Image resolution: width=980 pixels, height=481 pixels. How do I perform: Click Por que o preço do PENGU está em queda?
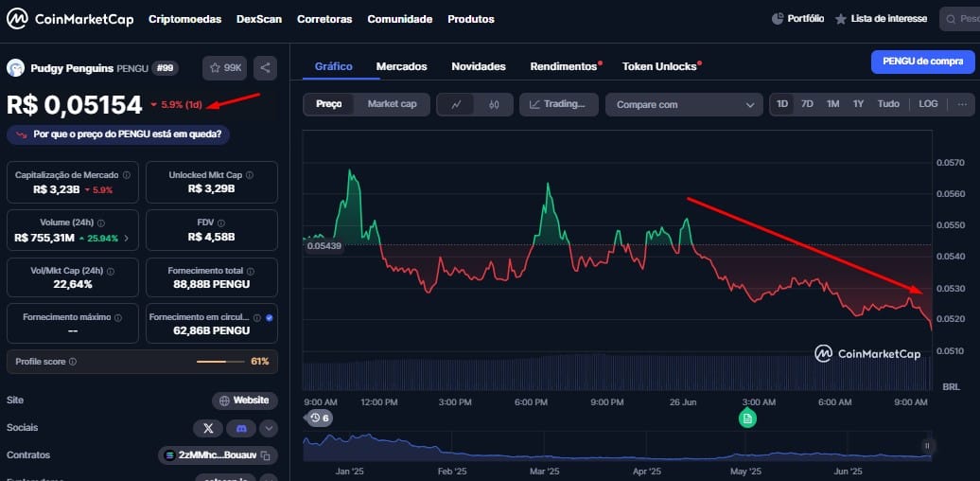tap(118, 134)
